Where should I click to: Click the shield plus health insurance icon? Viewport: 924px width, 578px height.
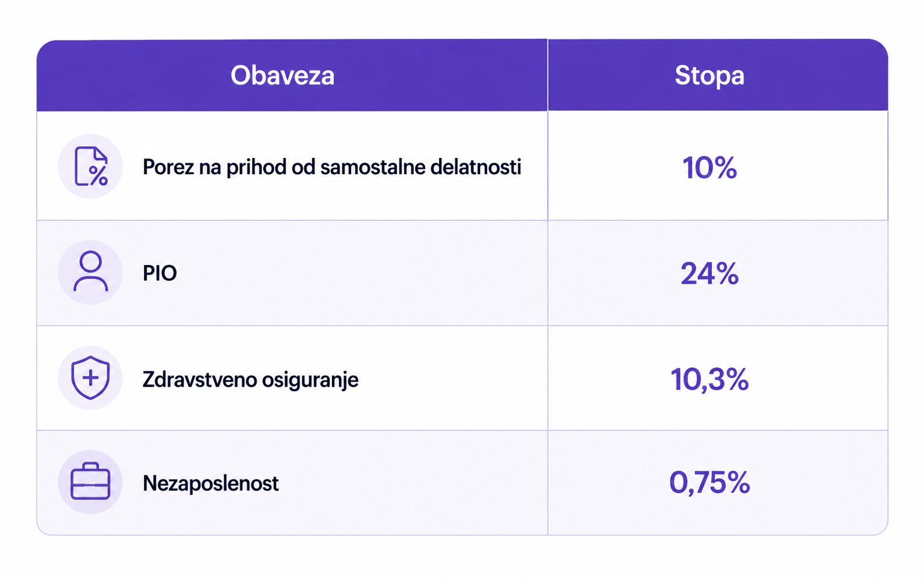(x=90, y=378)
